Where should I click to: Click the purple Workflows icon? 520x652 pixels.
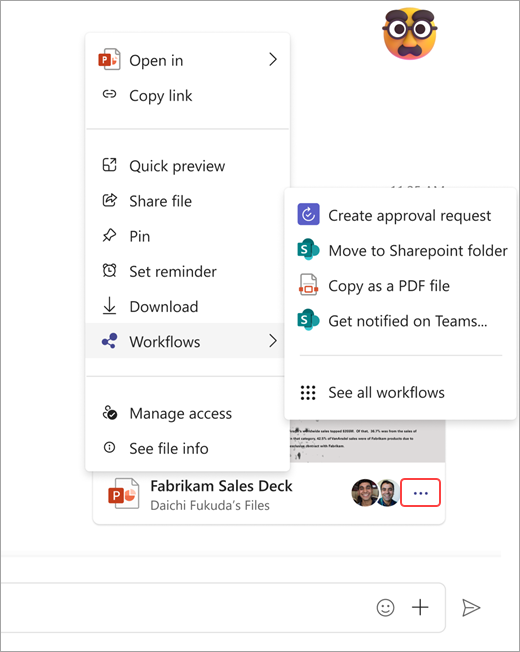[x=109, y=341]
